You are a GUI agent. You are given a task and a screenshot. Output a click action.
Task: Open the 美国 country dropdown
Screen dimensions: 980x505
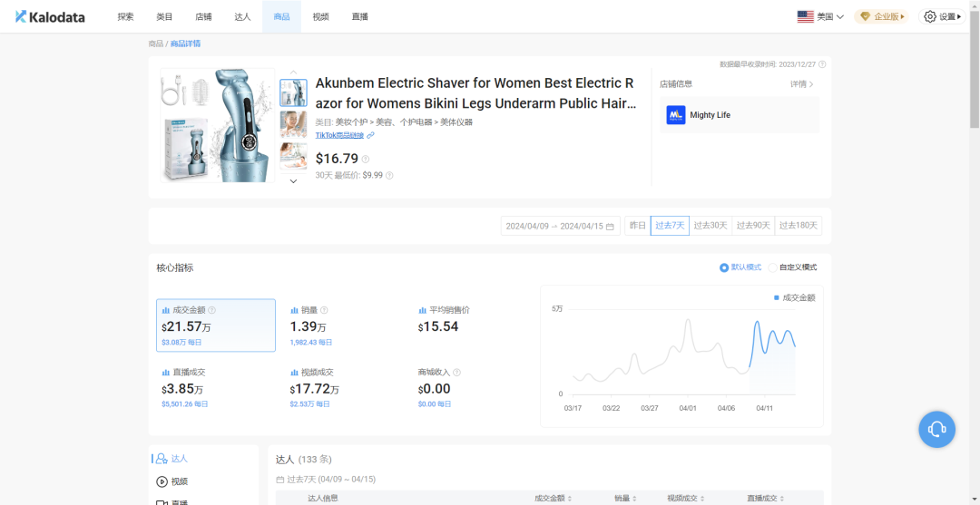click(x=820, y=17)
